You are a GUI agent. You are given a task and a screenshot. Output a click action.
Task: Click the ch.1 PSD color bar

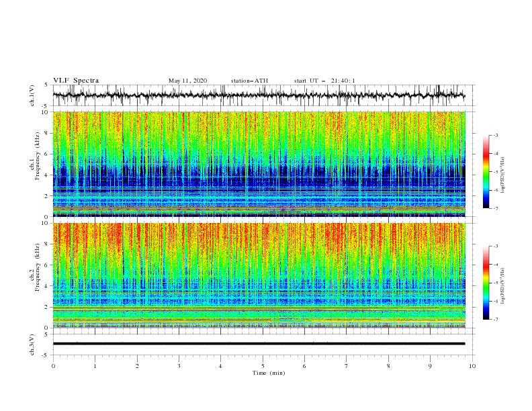(486, 172)
